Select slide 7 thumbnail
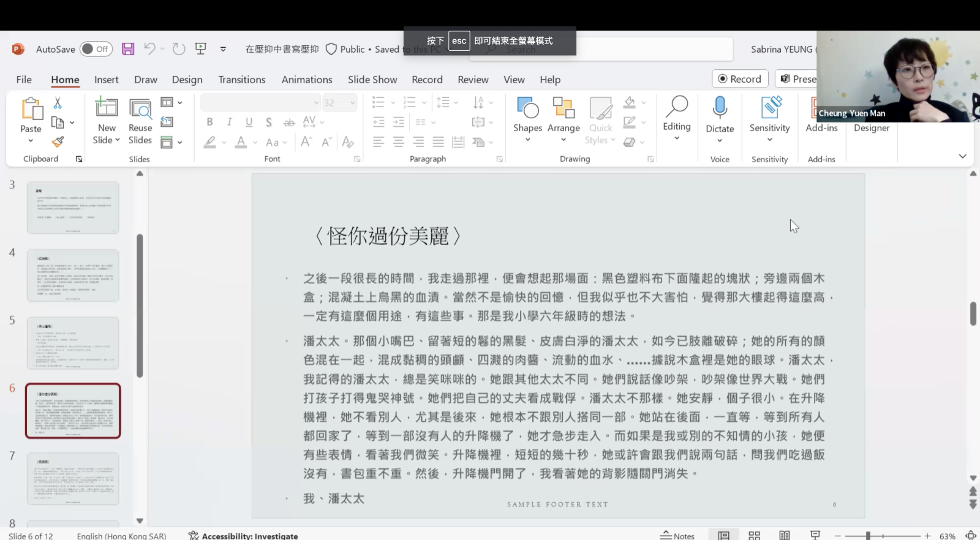 click(73, 479)
